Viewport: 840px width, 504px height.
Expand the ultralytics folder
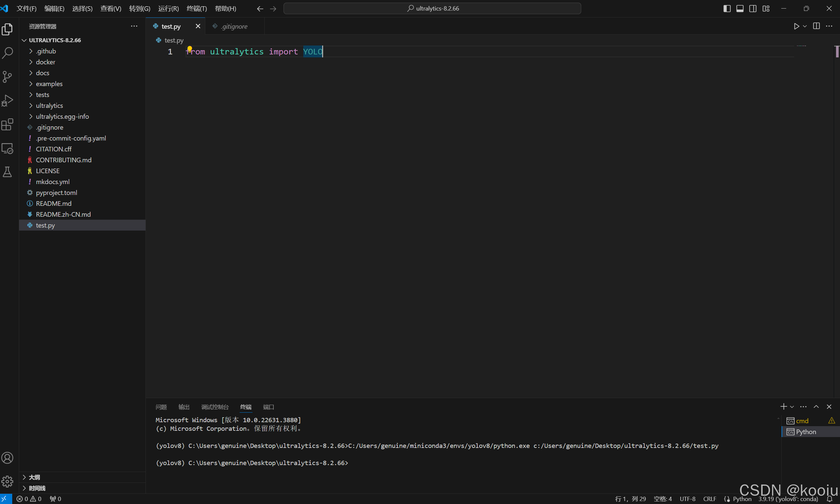coord(49,106)
